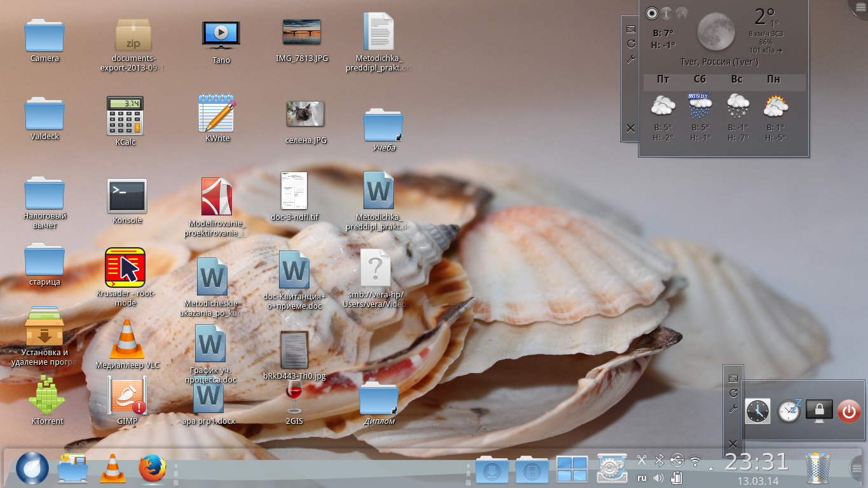868x488 pixels.
Task: Select the first round view toggle in the weather widget
Action: (651, 13)
